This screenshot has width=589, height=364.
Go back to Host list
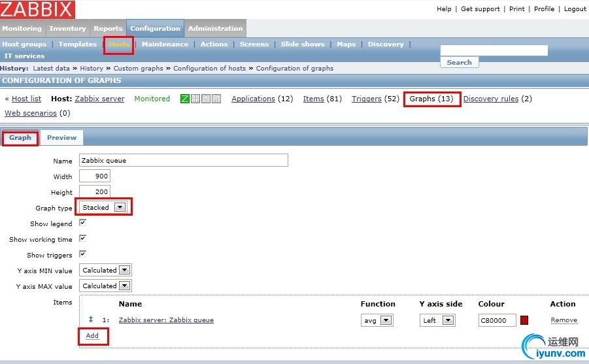(26, 99)
